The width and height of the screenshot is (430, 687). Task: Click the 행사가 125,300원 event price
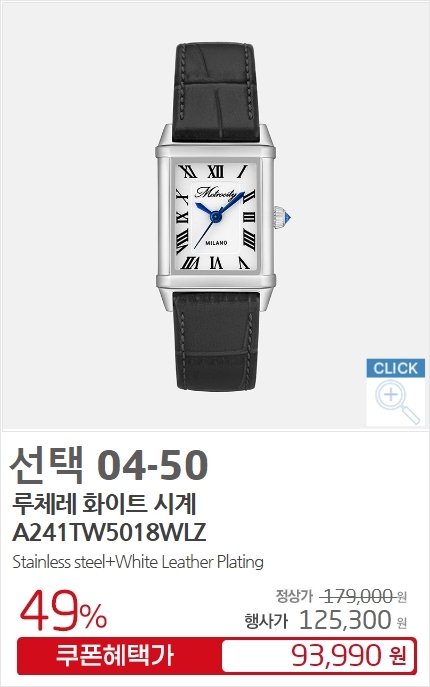[326, 620]
